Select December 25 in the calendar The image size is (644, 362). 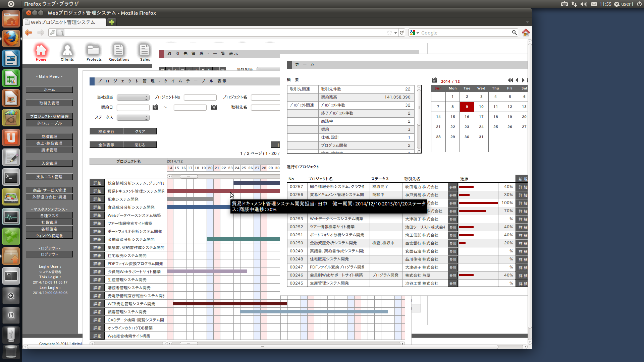(496, 127)
